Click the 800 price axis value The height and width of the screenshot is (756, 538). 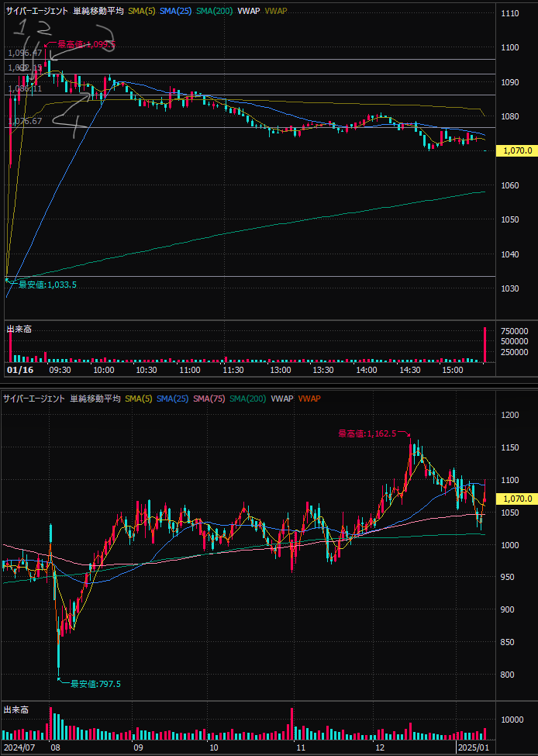click(507, 675)
